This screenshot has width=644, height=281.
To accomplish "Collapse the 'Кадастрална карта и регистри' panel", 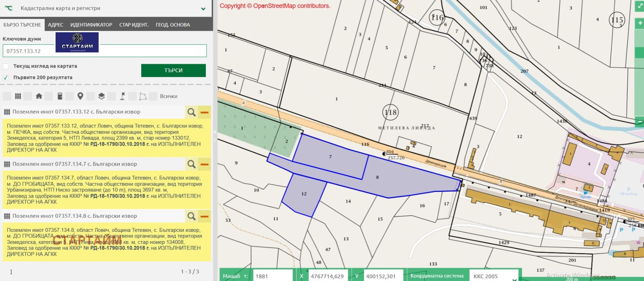I will coord(203,8).
